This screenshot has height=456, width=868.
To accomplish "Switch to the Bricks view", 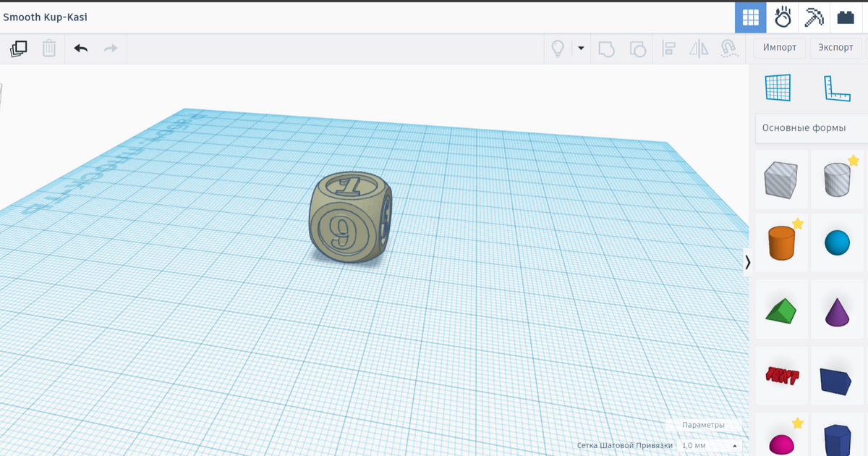I will (x=845, y=17).
